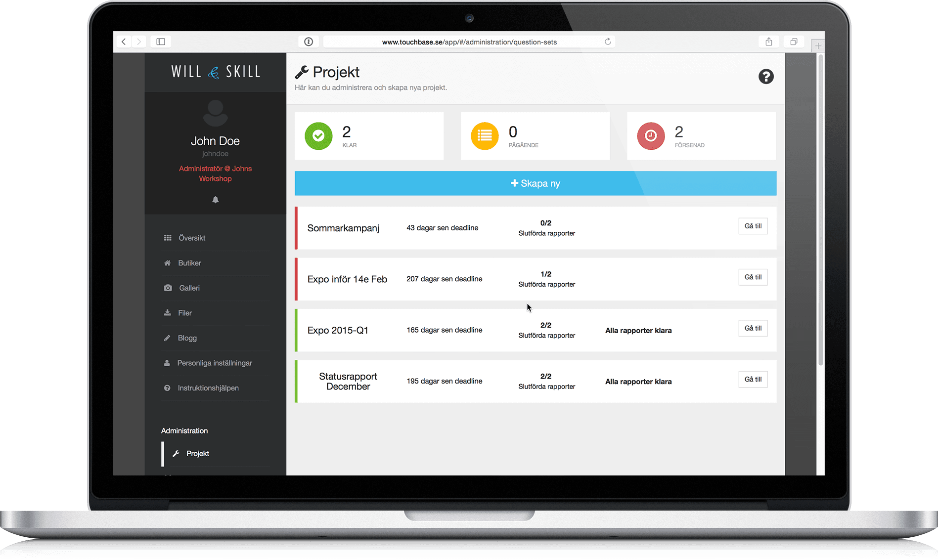This screenshot has height=560, width=938.
Task: Toggle the browser sidebar icon
Action: click(161, 42)
